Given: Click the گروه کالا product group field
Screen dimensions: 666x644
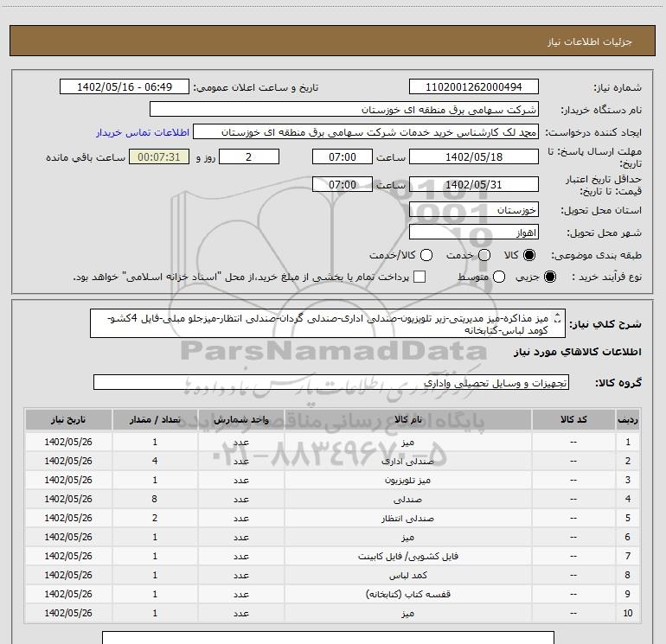Looking at the screenshot, I should pyautogui.click(x=330, y=382).
